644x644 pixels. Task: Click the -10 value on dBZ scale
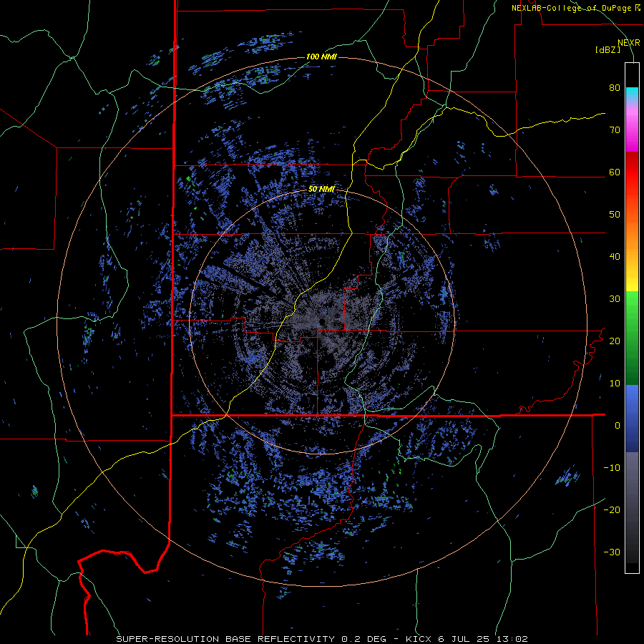tap(612, 468)
